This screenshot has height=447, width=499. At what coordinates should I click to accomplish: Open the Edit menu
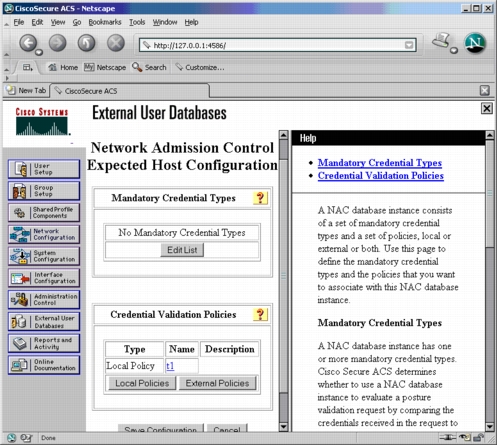coord(37,22)
